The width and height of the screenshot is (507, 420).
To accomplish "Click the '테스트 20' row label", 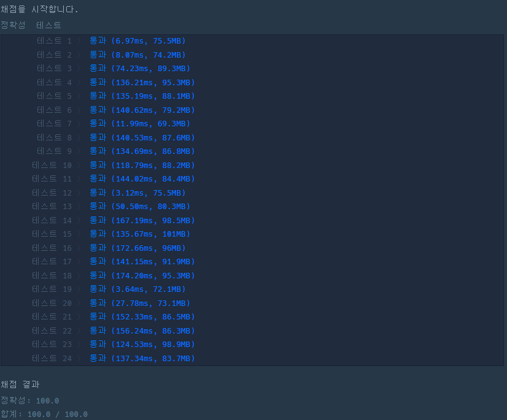I will coord(51,303).
